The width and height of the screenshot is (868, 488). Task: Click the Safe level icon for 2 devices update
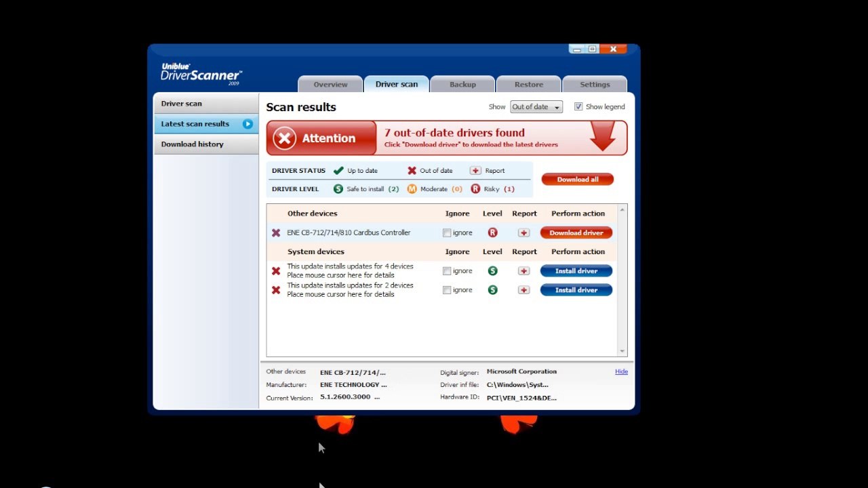click(492, 290)
